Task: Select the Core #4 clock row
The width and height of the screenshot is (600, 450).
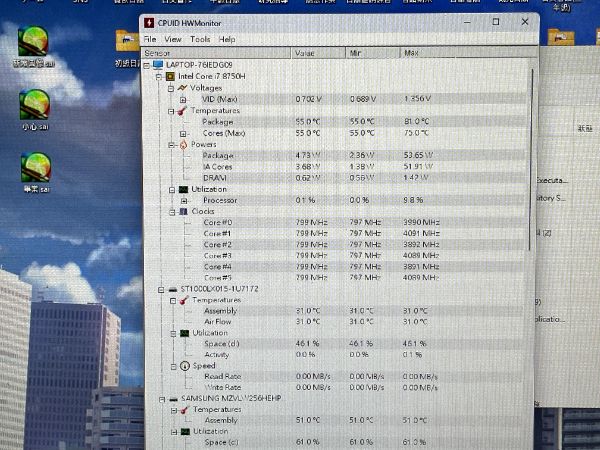Action: point(363,267)
